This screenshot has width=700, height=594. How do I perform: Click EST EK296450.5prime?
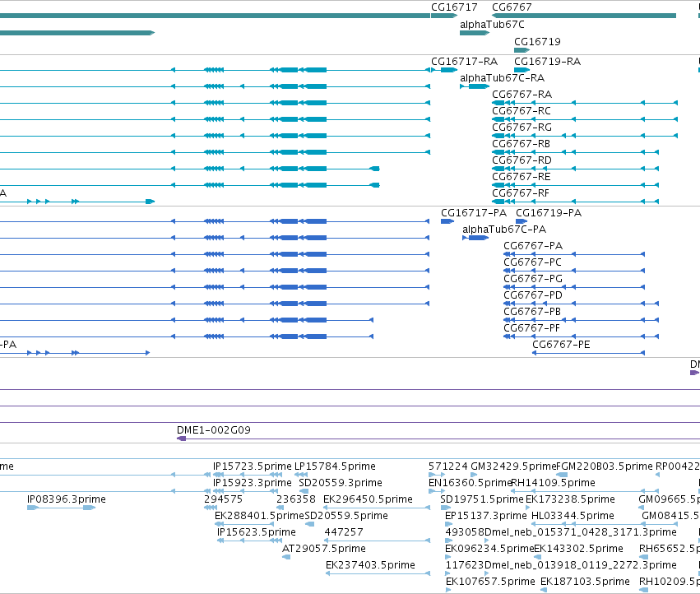[368, 499]
